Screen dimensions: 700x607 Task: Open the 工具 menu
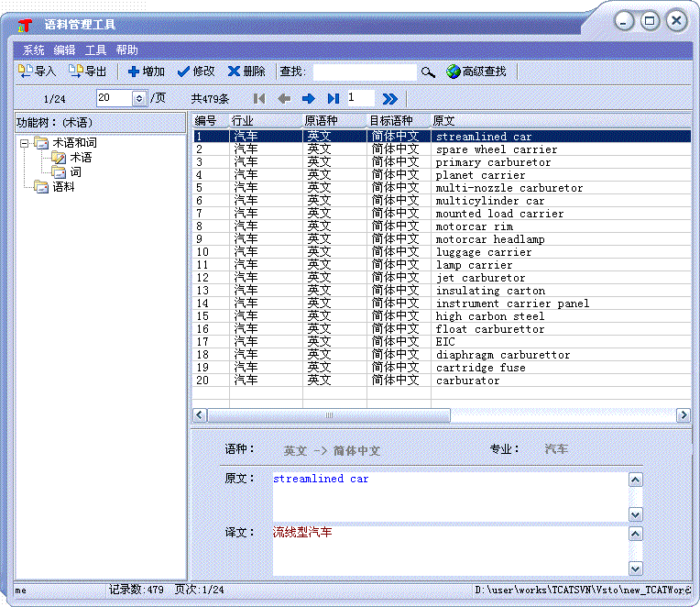(95, 50)
